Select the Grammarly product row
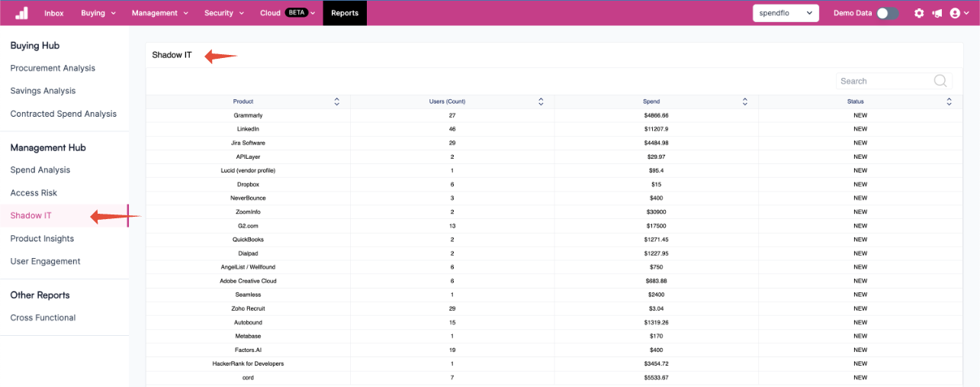Screen dimensions: 980x387 [x=554, y=115]
